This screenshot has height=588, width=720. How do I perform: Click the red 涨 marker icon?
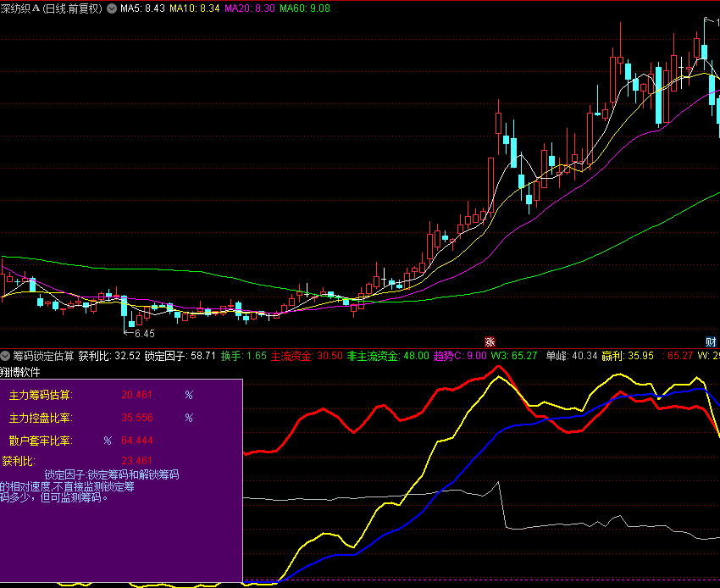tap(490, 341)
